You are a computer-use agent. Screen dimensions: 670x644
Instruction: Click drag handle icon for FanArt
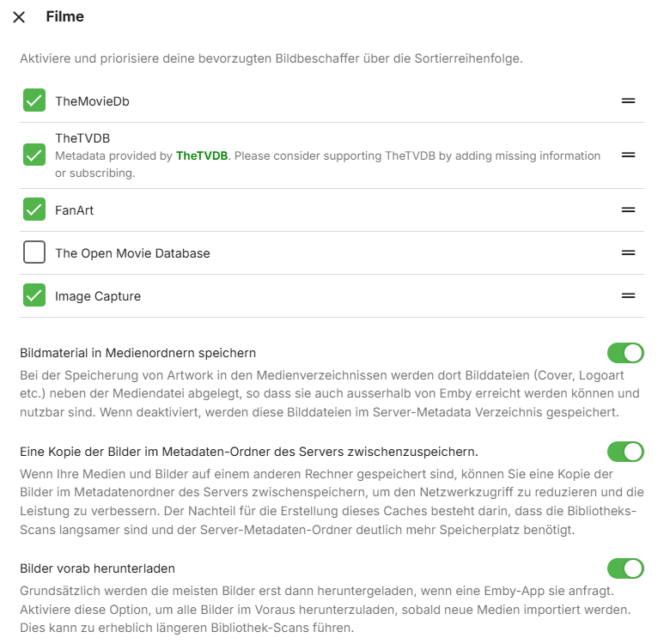coord(628,210)
